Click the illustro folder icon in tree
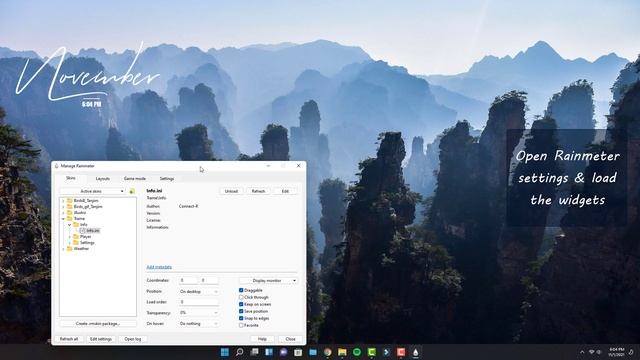This screenshot has width=640, height=360. 69,213
